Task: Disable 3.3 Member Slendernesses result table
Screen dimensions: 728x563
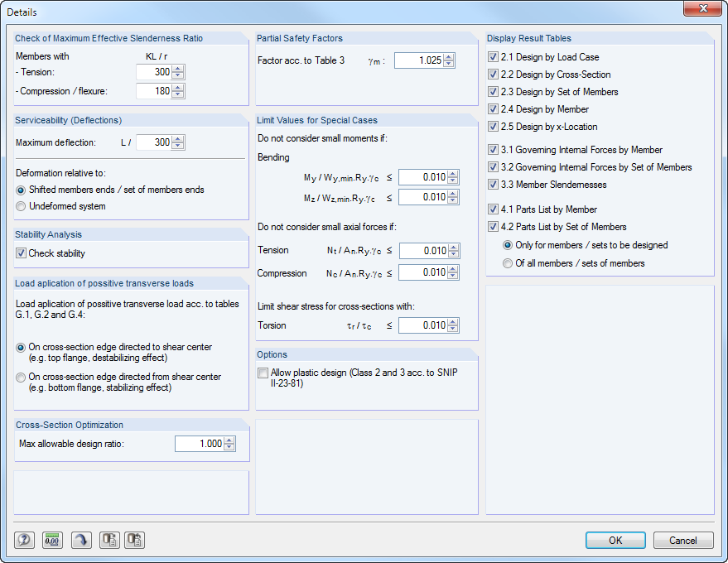Action: (493, 184)
